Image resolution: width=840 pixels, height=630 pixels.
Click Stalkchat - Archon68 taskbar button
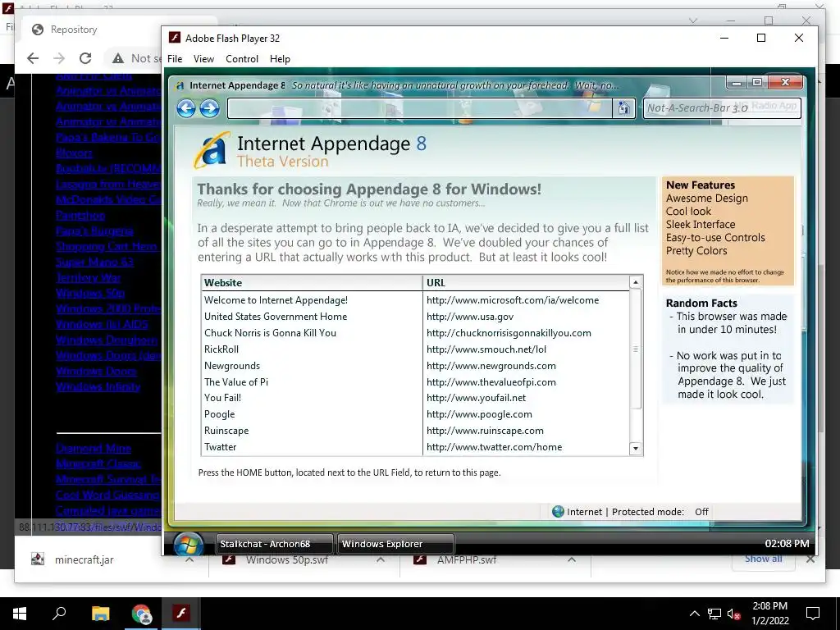(274, 544)
